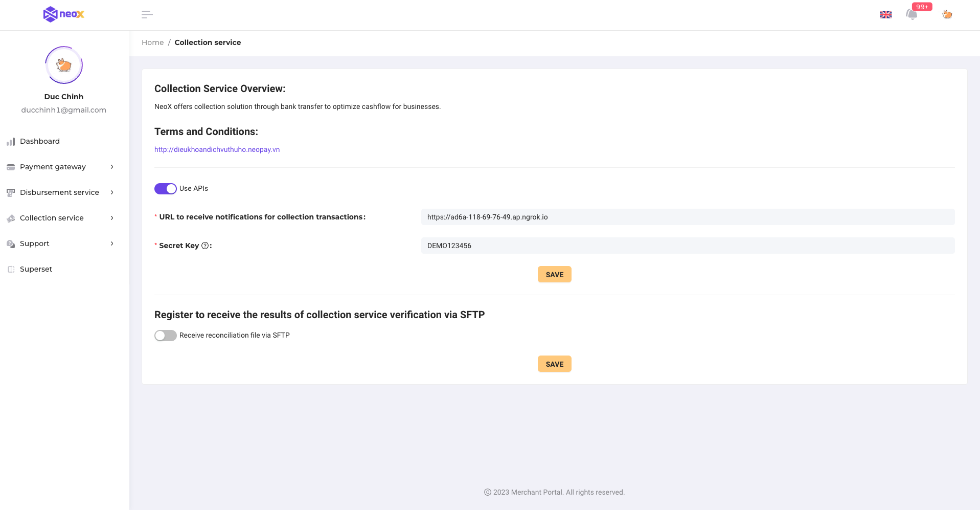Open the terms and conditions link
The width and height of the screenshot is (980, 510).
click(217, 149)
